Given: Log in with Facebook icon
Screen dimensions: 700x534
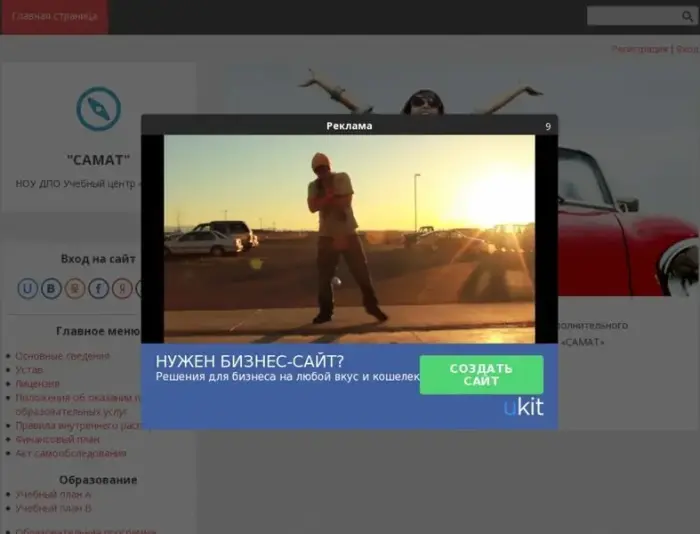Looking at the screenshot, I should pyautogui.click(x=99, y=289).
